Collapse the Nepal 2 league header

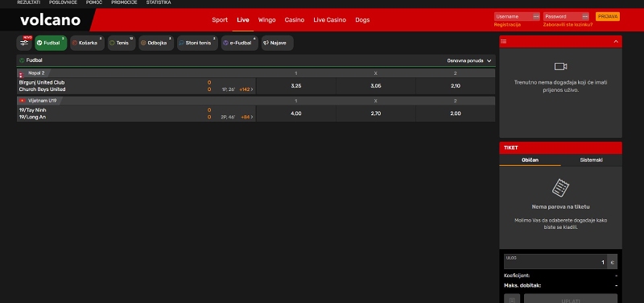[256, 73]
